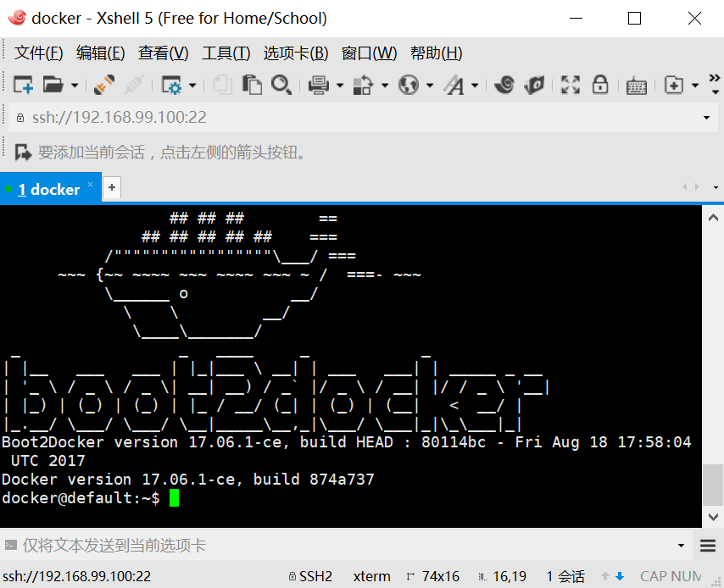
Task: Click the 16,19 cursor position entry
Action: (503, 576)
